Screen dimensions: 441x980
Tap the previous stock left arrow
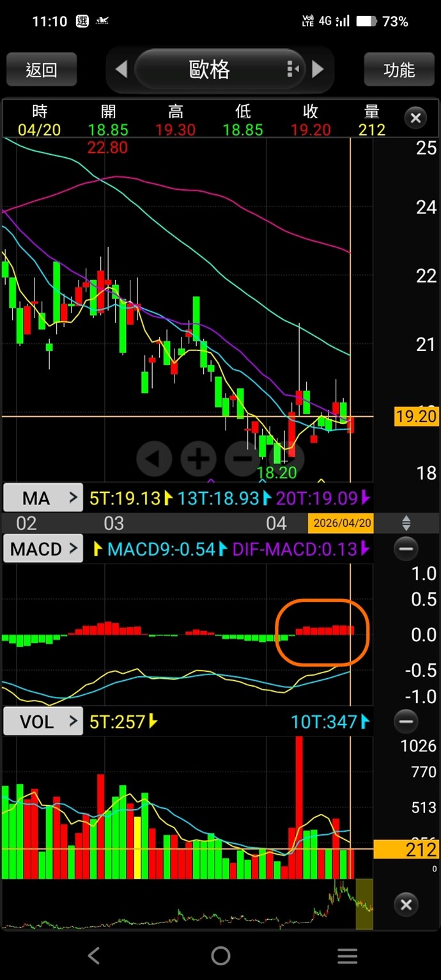tap(121, 69)
